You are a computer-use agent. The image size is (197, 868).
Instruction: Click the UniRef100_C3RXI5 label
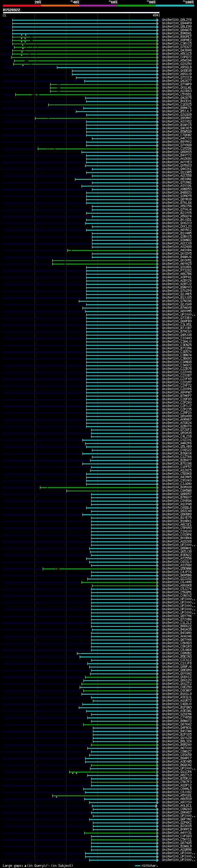pos(177,43)
